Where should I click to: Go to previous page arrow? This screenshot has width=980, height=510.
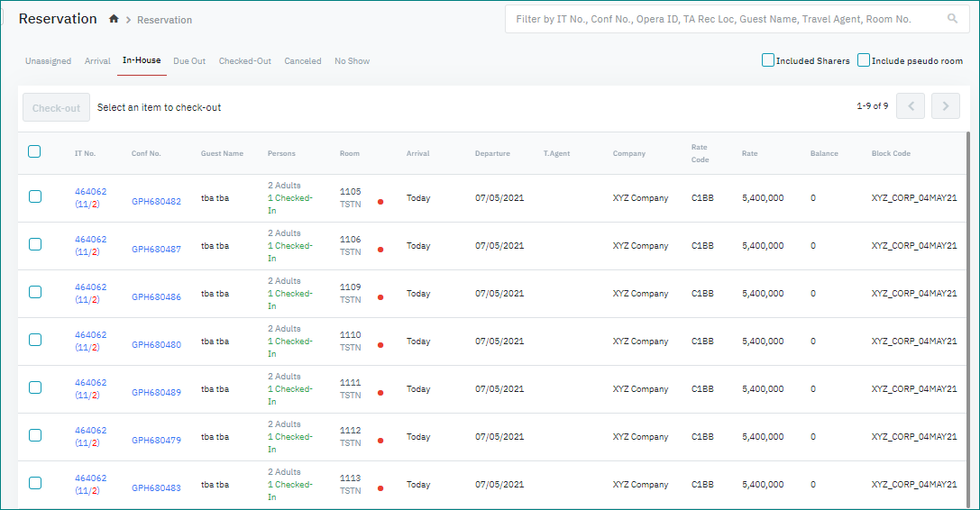click(911, 106)
